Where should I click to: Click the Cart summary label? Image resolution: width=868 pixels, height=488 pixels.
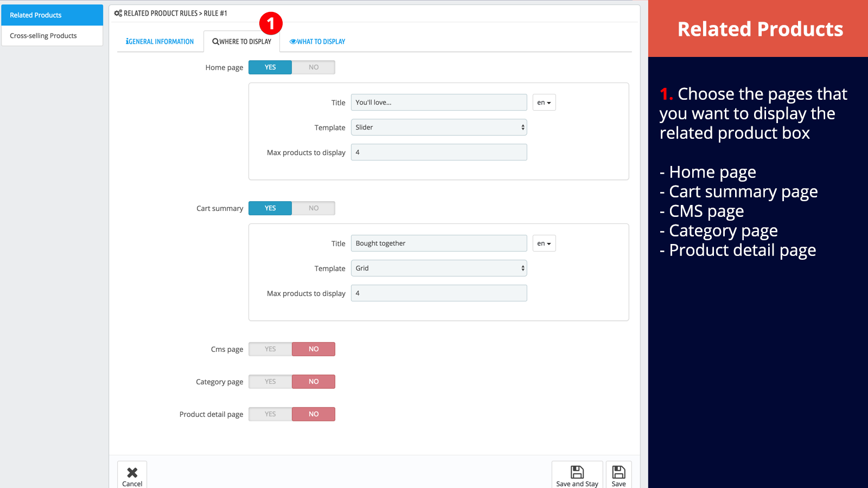tap(220, 209)
